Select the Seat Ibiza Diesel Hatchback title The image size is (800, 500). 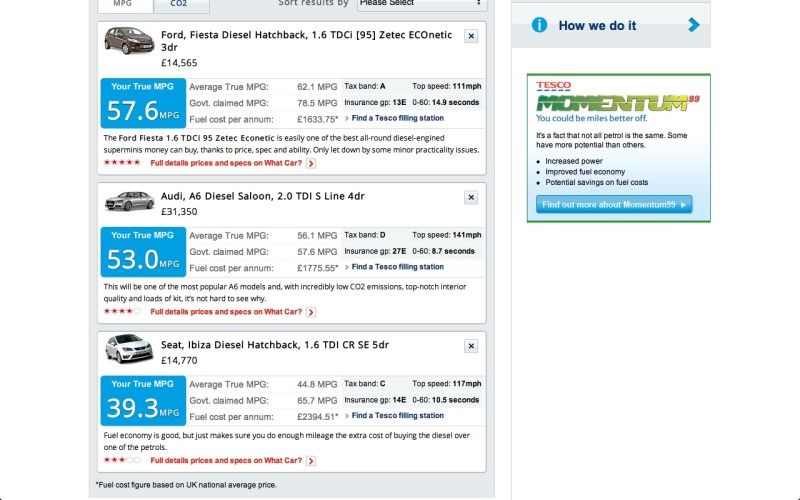[275, 345]
